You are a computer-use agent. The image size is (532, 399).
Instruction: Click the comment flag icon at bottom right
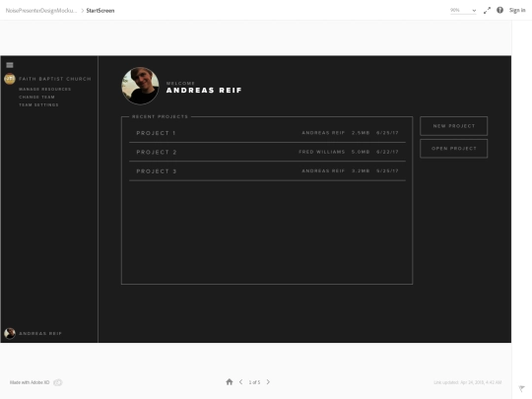point(521,388)
